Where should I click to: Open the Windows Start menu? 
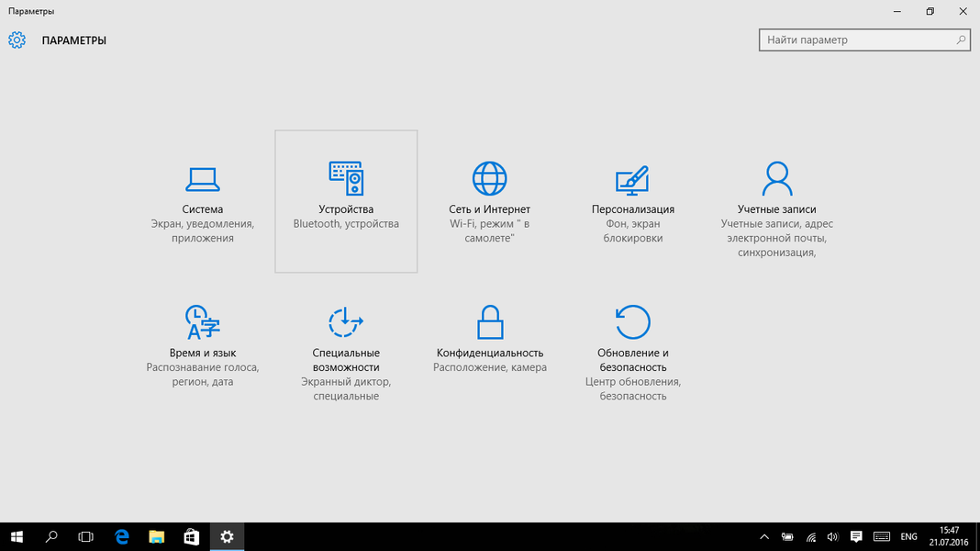17,536
